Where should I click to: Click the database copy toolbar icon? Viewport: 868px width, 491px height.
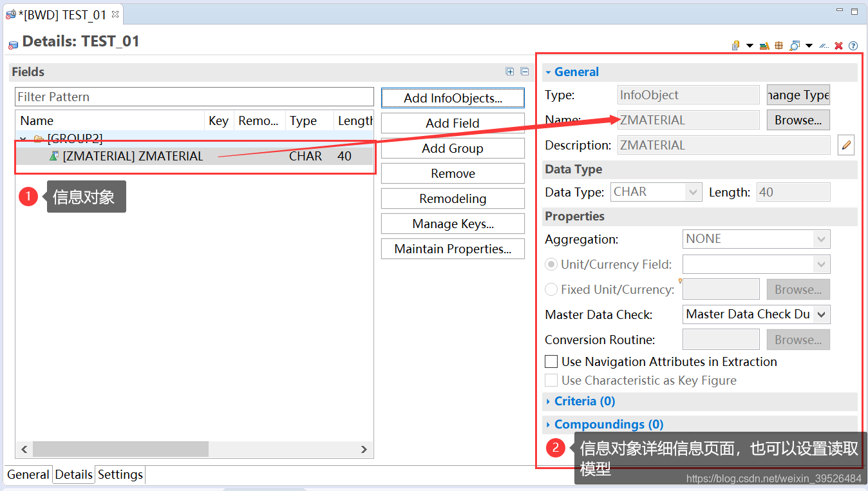coord(736,46)
